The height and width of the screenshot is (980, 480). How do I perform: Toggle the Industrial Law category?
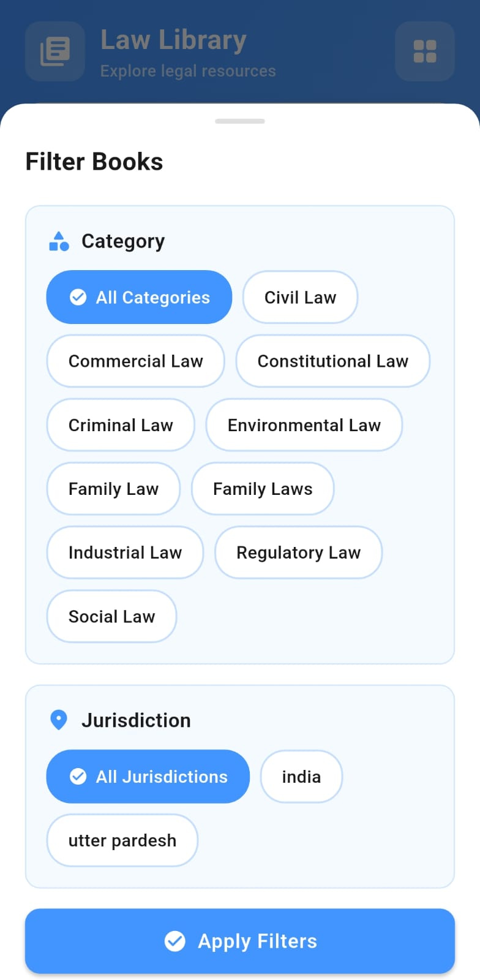coord(125,552)
